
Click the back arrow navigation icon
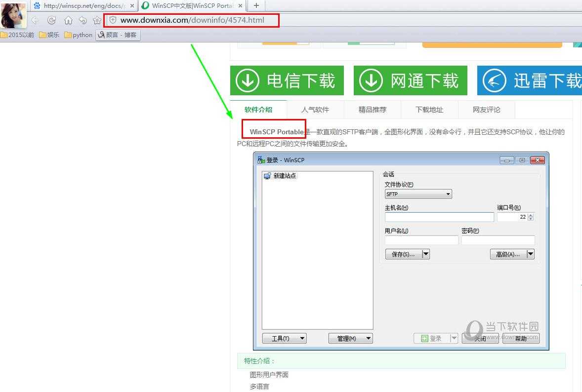[35, 20]
